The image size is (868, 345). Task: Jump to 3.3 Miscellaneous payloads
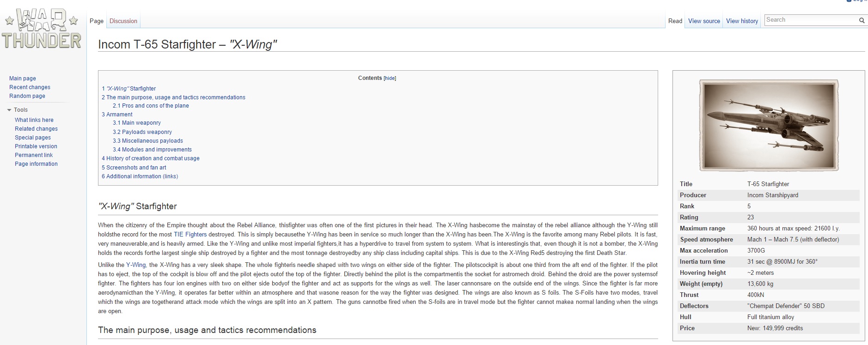coord(148,141)
